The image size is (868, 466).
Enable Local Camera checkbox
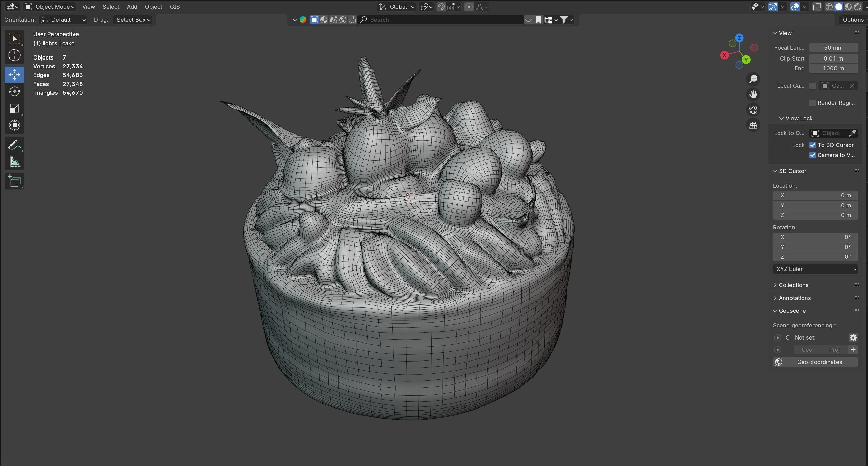812,86
